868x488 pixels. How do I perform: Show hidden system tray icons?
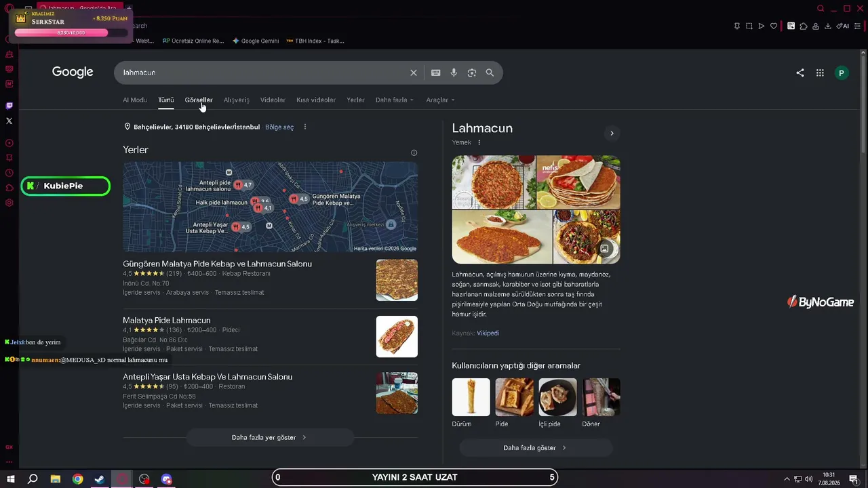(x=787, y=479)
